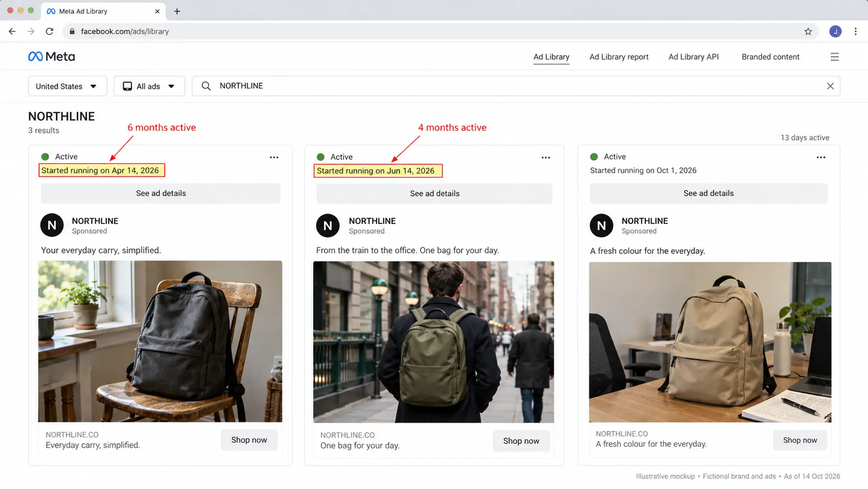See ad details for Apr 14 ad

[x=161, y=193]
